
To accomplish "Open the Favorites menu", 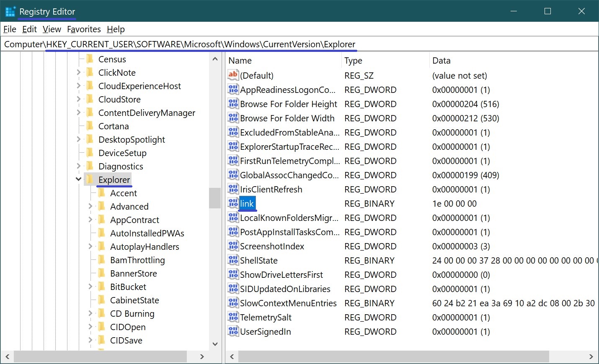I will pos(84,29).
